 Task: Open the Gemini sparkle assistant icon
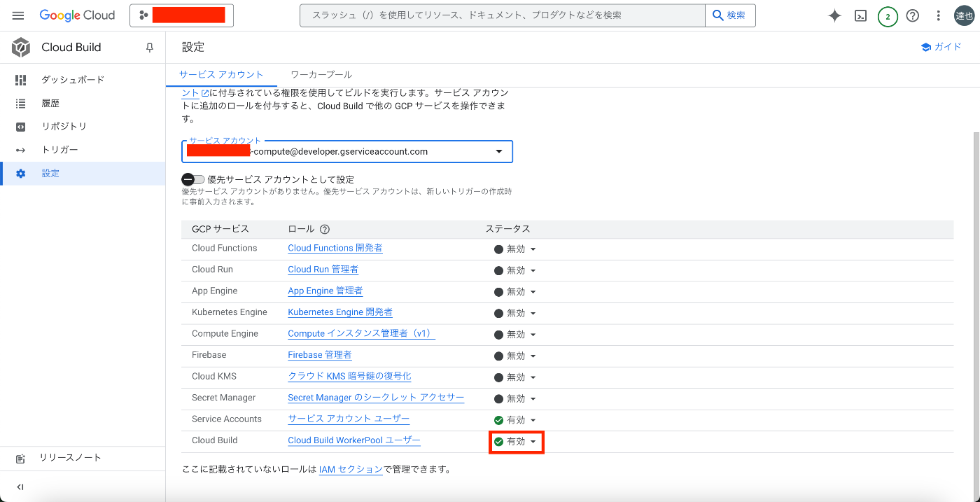(834, 16)
